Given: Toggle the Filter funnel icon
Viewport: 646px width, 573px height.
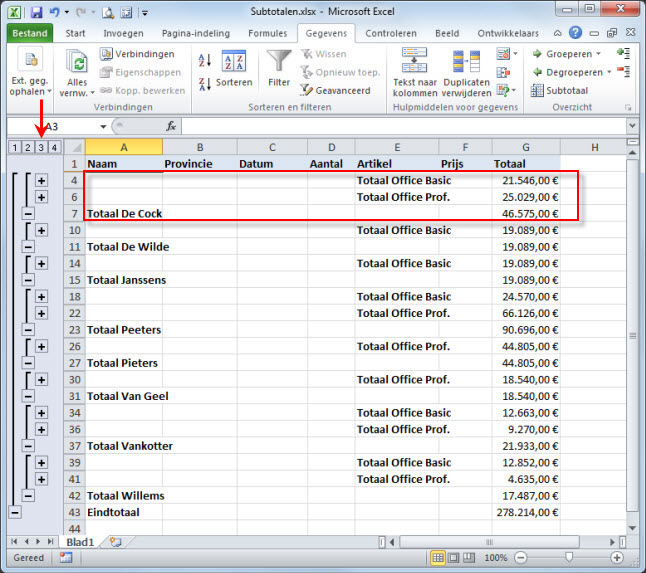Looking at the screenshot, I should point(279,62).
